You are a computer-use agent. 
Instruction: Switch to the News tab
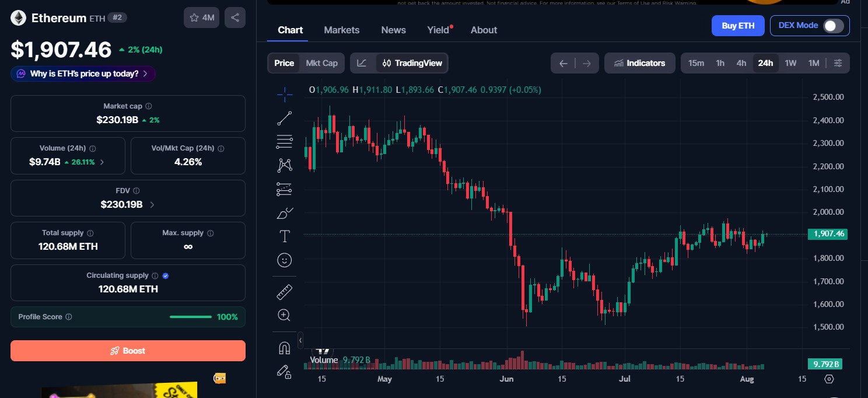point(394,30)
